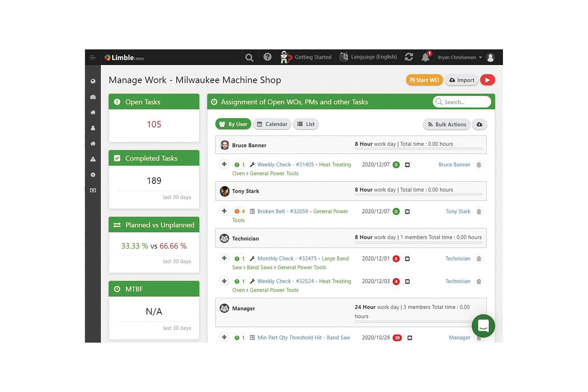Open comments icon for Monthly Check #32475
The width and height of the screenshot is (588, 392).
click(x=407, y=259)
